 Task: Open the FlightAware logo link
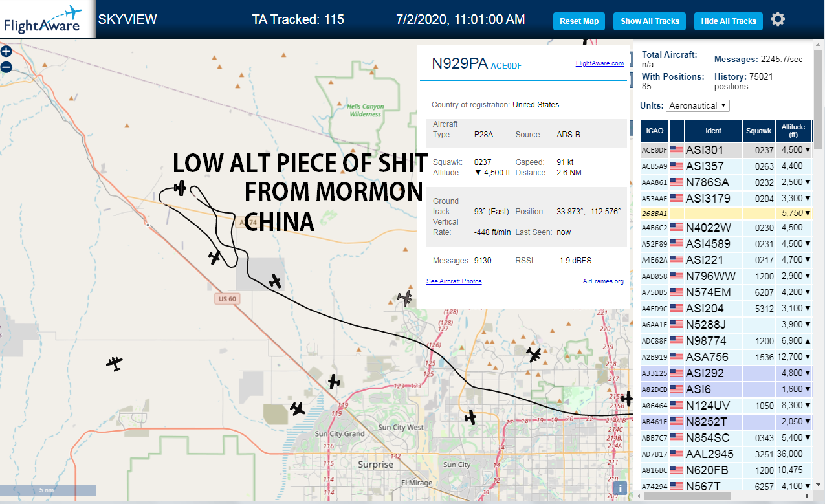coord(48,19)
